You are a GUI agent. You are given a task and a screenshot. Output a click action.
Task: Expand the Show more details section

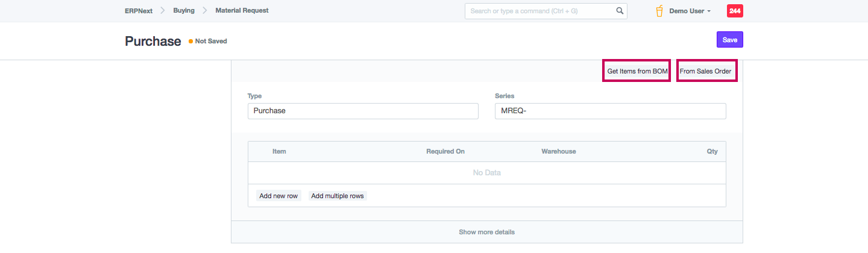486,232
